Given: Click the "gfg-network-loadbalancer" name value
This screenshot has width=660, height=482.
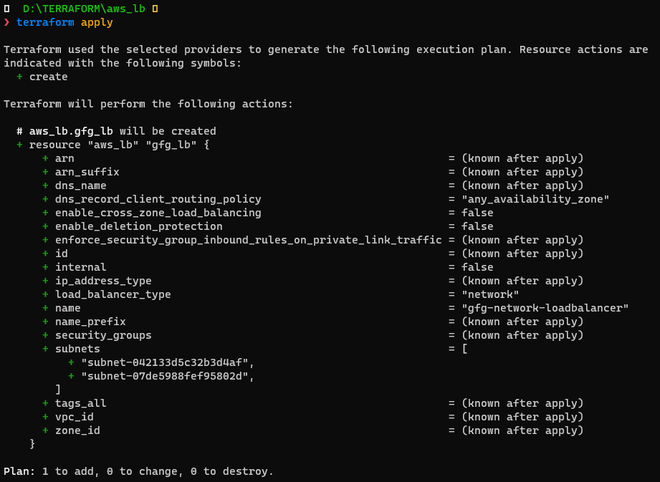Looking at the screenshot, I should coord(545,308).
